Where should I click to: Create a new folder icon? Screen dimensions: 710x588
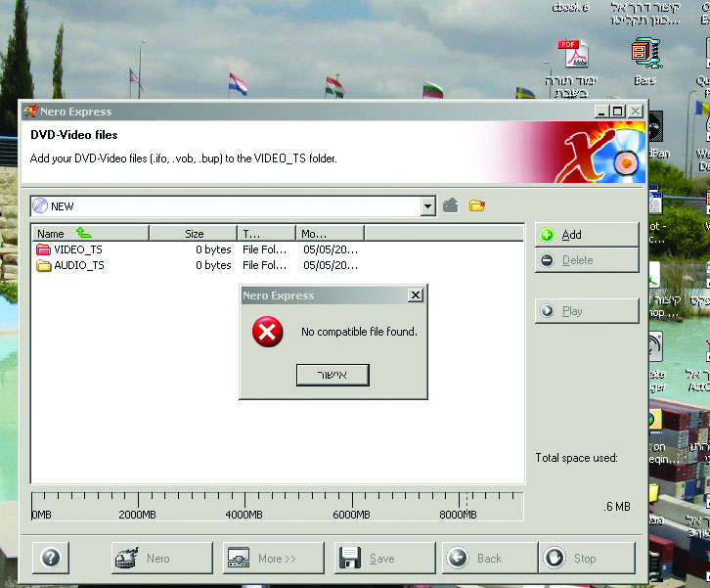click(477, 205)
